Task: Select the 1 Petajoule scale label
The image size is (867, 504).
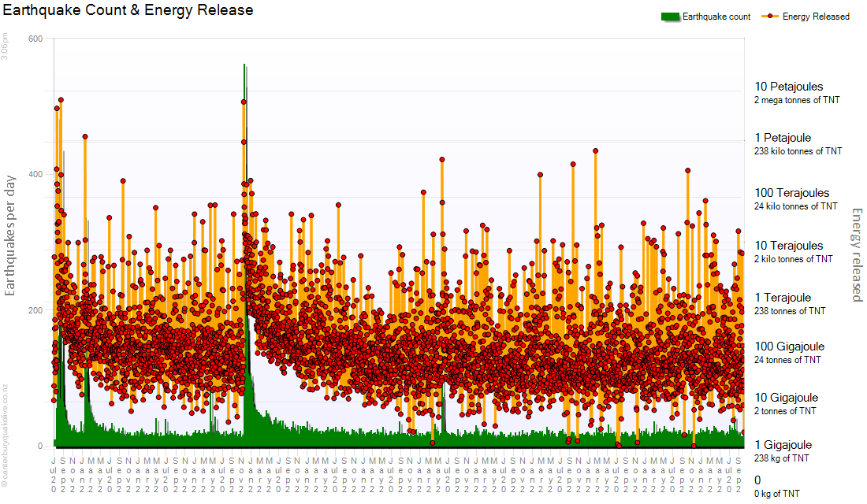Action: pyautogui.click(x=783, y=138)
